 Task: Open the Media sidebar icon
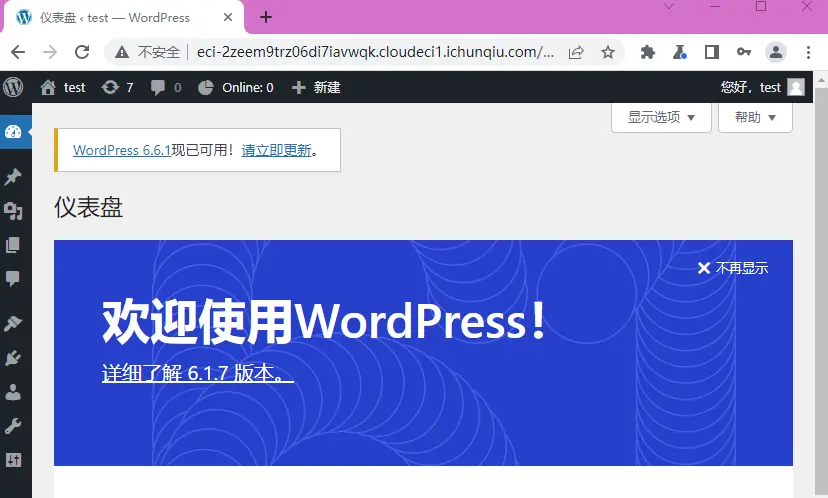tap(13, 211)
